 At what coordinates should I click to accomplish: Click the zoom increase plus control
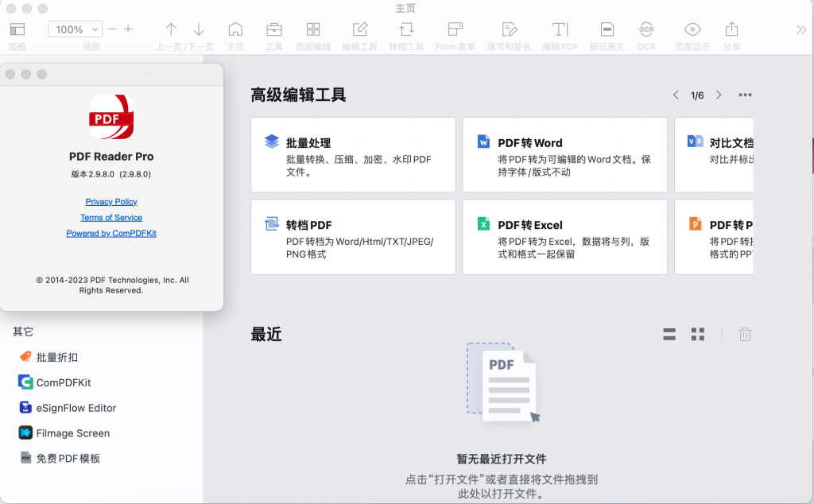(x=130, y=29)
